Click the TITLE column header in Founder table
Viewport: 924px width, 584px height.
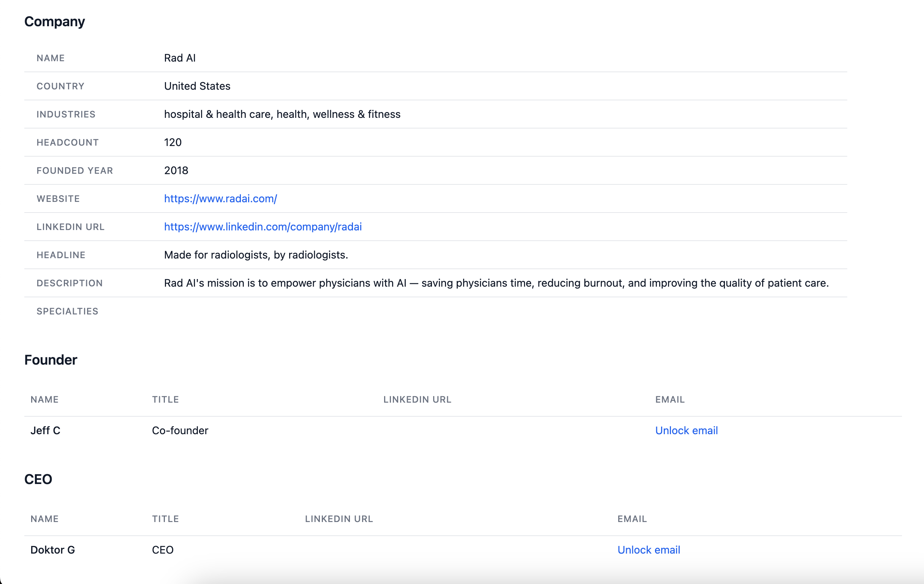tap(165, 399)
